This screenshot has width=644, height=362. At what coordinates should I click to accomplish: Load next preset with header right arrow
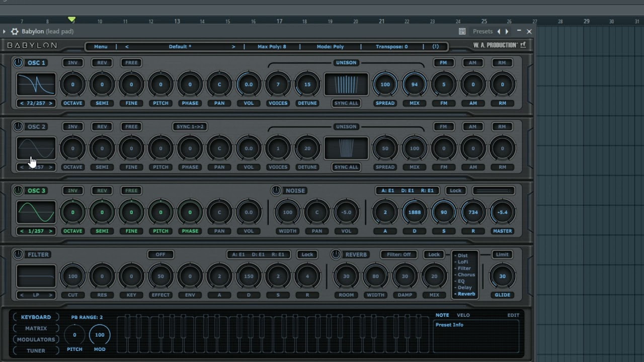pos(233,46)
